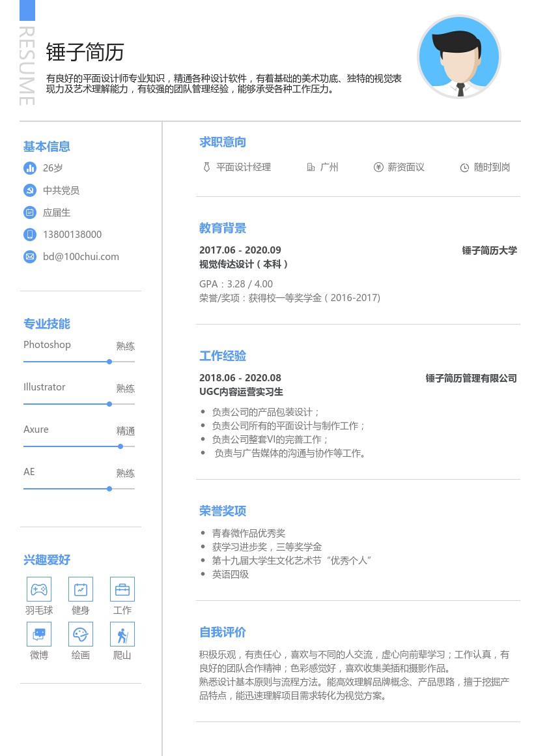Click the 锤子简历 title text
534x756 pixels.
click(85, 52)
